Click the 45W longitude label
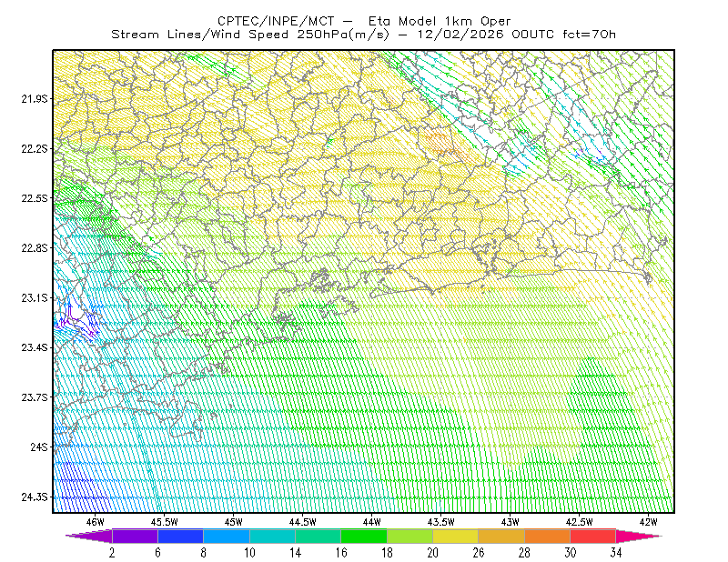The width and height of the screenshot is (728, 562). point(234,522)
